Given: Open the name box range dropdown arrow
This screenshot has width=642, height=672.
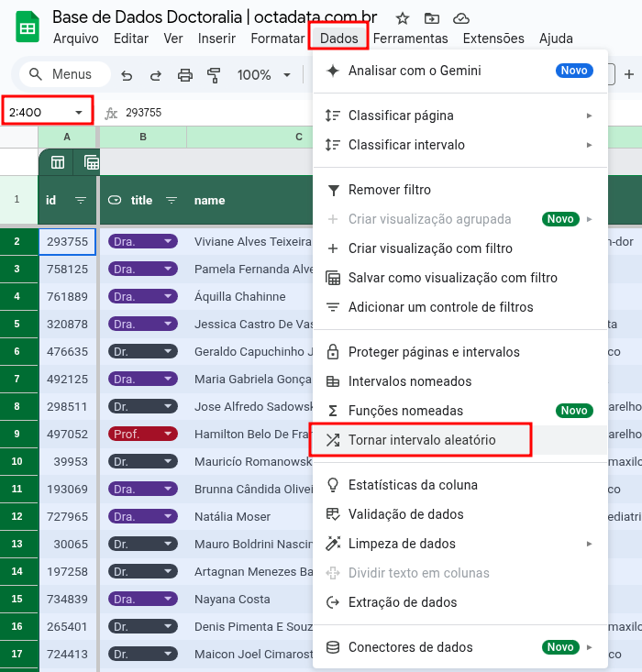Looking at the screenshot, I should 79,113.
